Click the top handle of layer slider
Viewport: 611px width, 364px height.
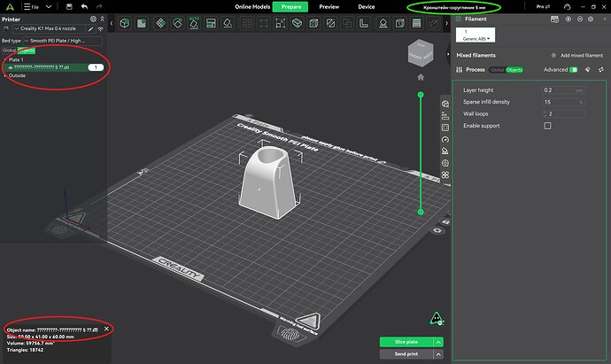(x=421, y=95)
